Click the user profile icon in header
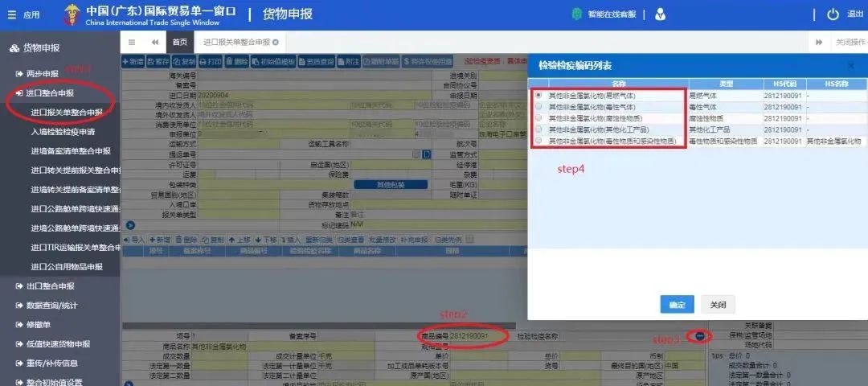Screen dimensions: 868x386 (660, 14)
